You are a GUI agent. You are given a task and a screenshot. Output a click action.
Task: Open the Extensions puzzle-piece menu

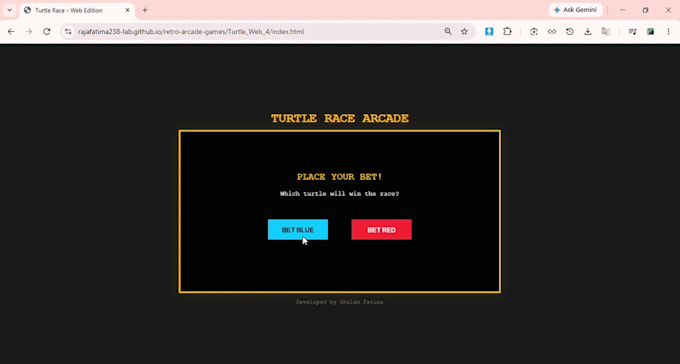click(507, 32)
